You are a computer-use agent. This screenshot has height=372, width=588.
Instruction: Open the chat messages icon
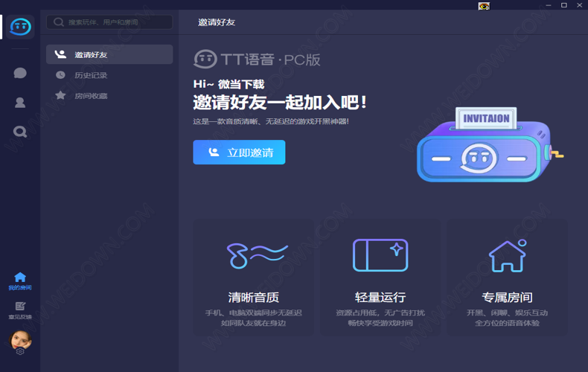tap(20, 73)
